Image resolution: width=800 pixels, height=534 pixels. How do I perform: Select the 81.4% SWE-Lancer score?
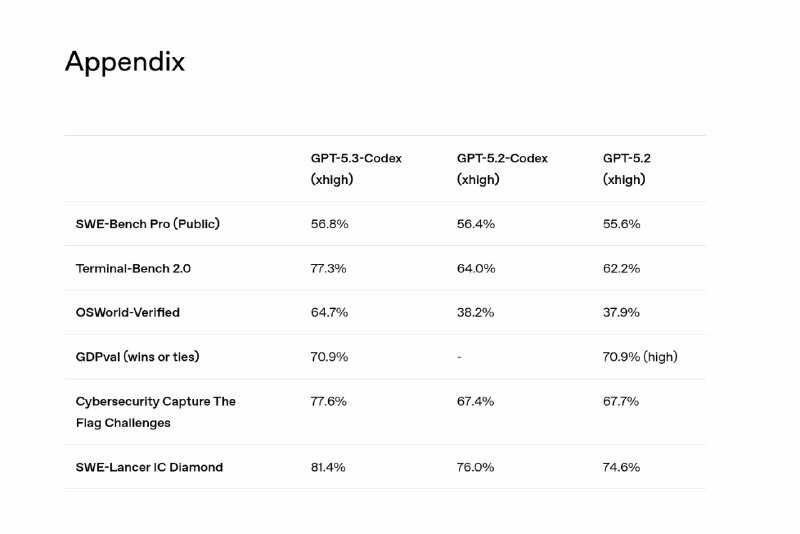329,467
